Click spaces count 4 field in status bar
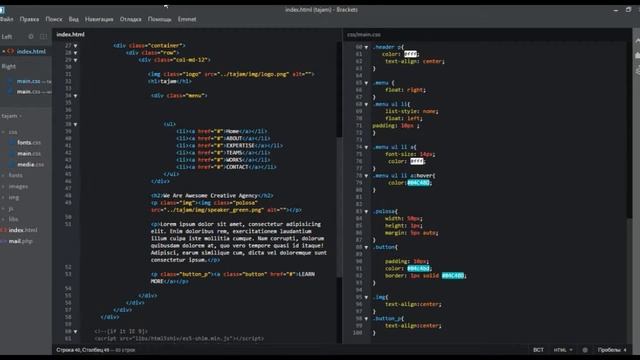 (x=624, y=350)
